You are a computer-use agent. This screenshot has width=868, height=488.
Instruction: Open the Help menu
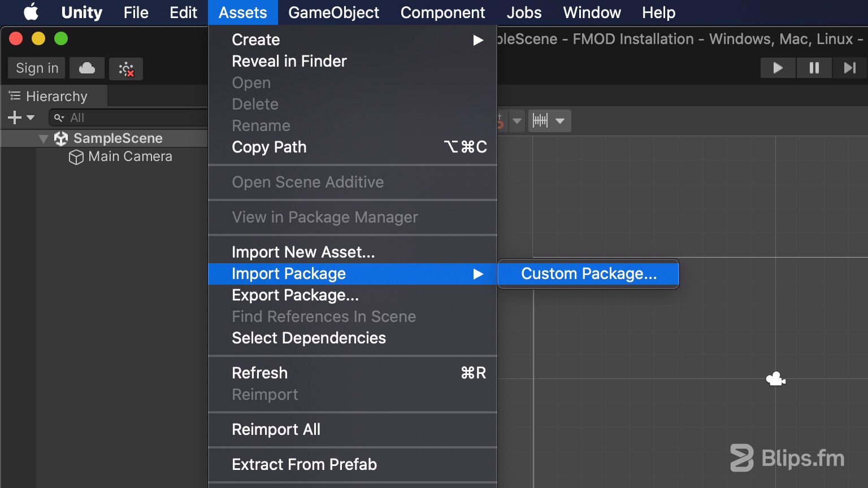pyautogui.click(x=658, y=12)
